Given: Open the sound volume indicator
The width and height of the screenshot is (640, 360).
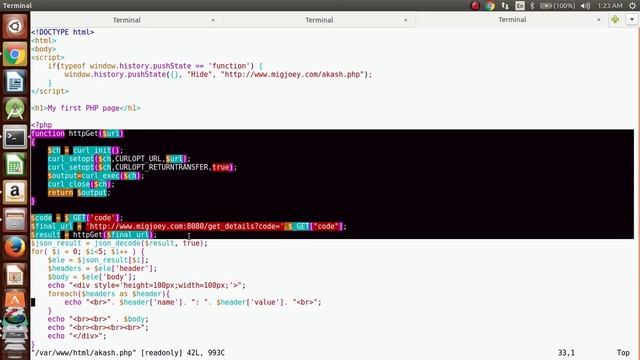Looking at the screenshot, I should pos(585,6).
